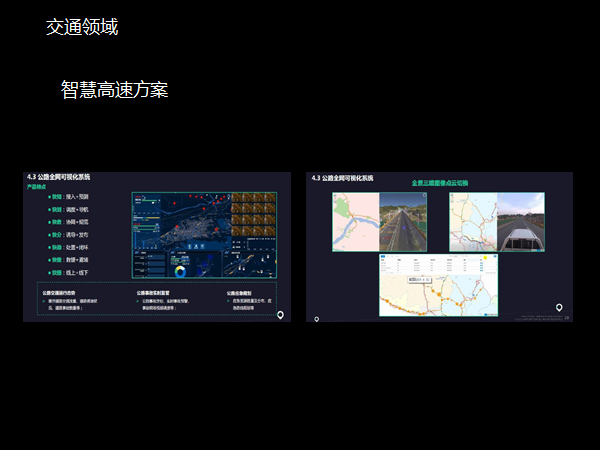Click the donut chart in the dashboard

point(180,271)
